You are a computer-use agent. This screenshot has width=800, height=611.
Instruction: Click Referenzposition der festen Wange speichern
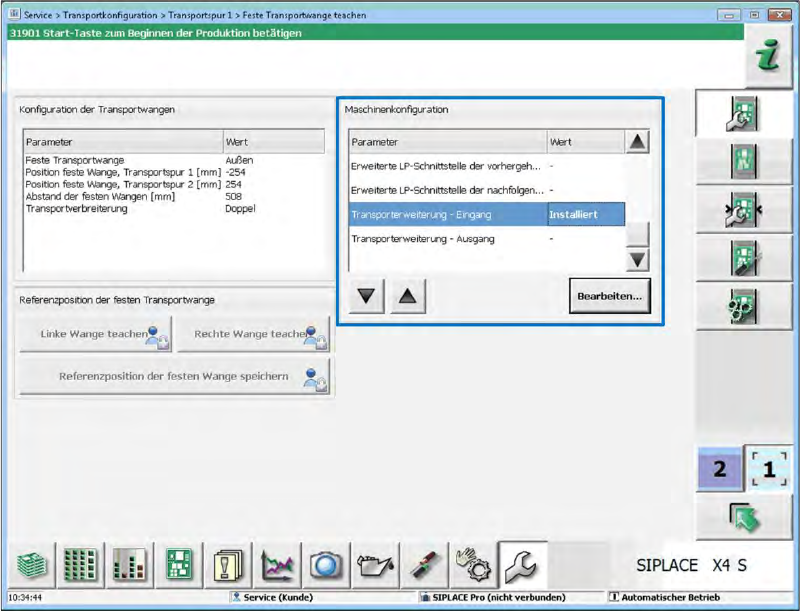tap(174, 376)
